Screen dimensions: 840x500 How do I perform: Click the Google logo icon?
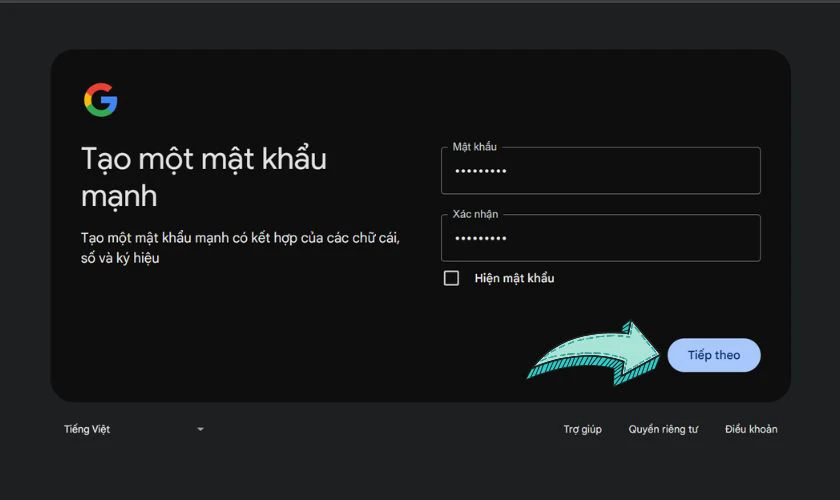[101, 100]
